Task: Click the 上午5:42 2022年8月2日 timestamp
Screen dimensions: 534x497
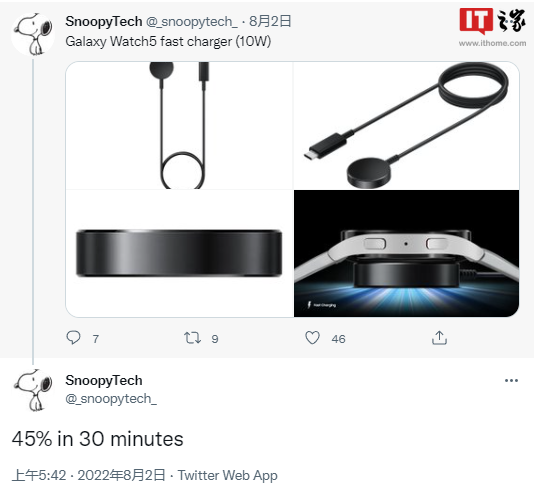Action: tap(89, 475)
